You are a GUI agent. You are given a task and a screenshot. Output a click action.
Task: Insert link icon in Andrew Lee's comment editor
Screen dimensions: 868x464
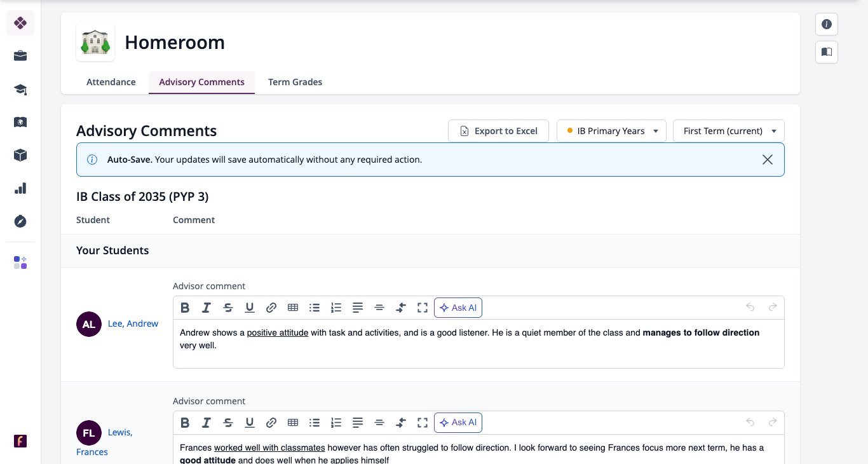coord(271,308)
